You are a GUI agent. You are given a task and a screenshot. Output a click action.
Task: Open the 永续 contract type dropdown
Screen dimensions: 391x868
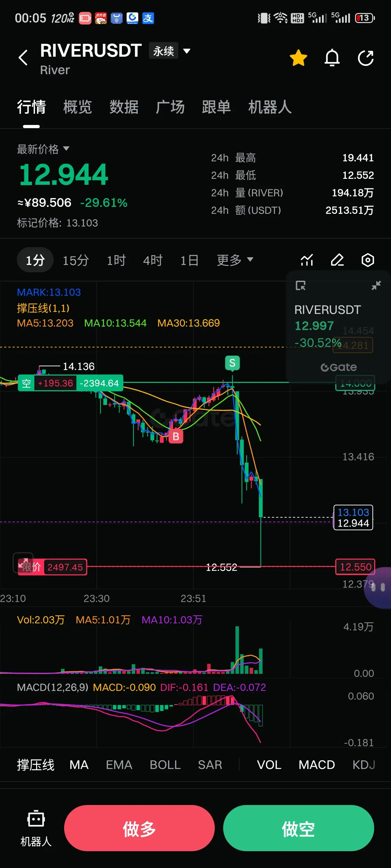pyautogui.click(x=170, y=51)
